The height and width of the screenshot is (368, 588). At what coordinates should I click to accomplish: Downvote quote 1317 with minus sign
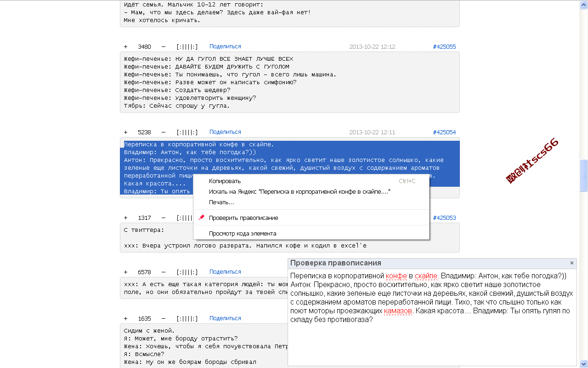click(x=164, y=218)
